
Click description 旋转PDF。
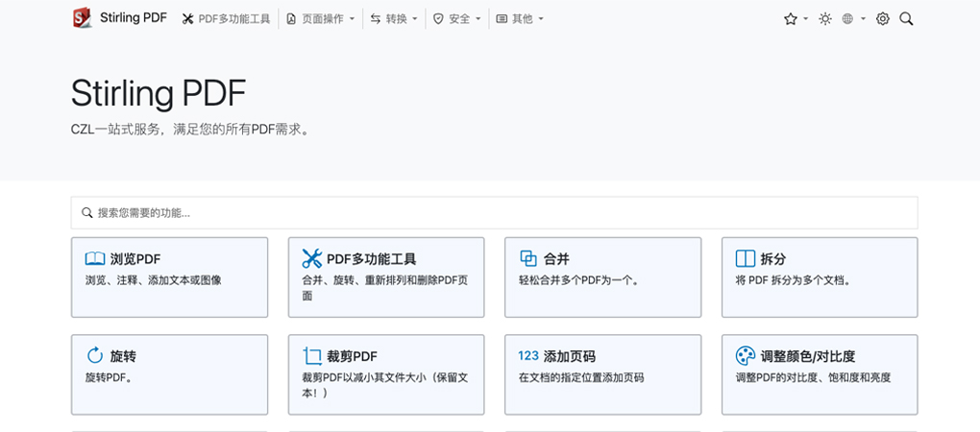click(109, 377)
